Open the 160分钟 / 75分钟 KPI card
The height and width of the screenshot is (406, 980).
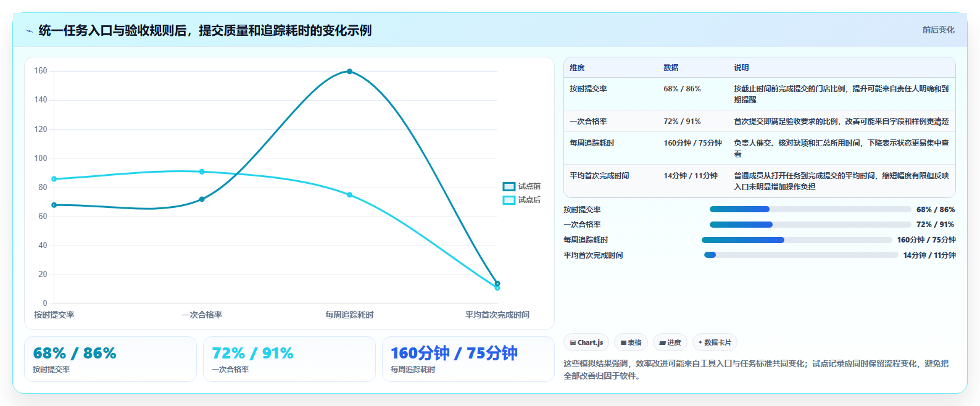point(468,359)
